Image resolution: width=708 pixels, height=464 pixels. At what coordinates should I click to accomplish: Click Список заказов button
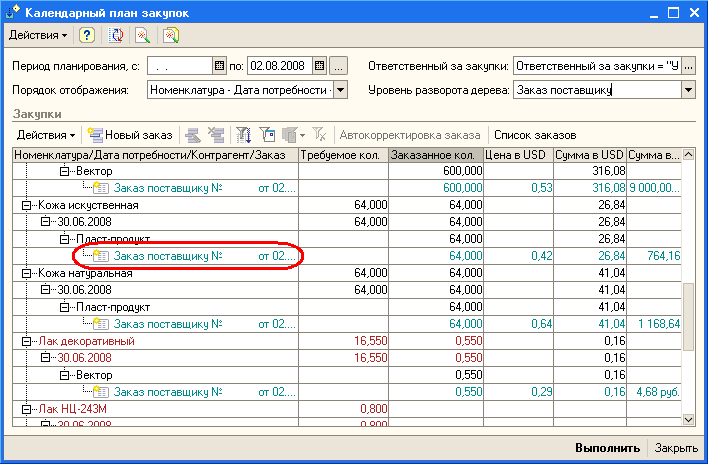point(535,135)
